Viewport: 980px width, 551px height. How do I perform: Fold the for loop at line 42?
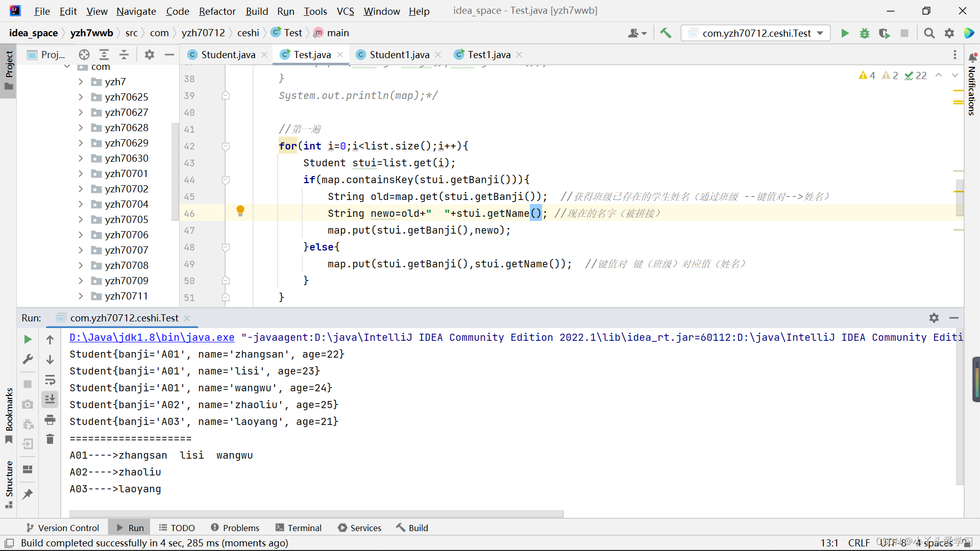point(226,146)
